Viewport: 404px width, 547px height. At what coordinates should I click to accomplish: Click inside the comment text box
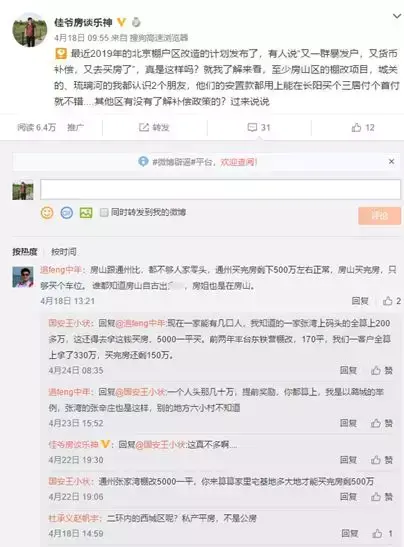(220, 189)
